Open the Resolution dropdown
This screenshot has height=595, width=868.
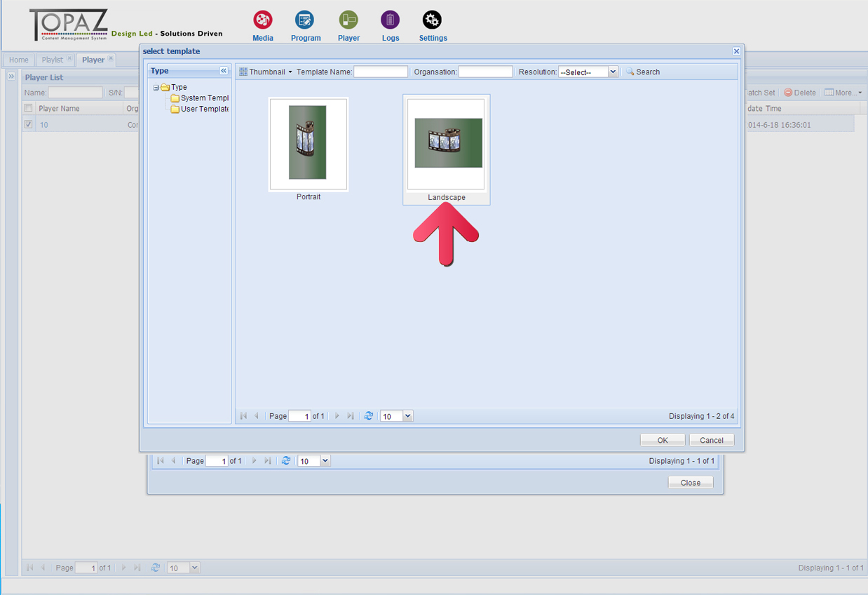[x=613, y=72]
